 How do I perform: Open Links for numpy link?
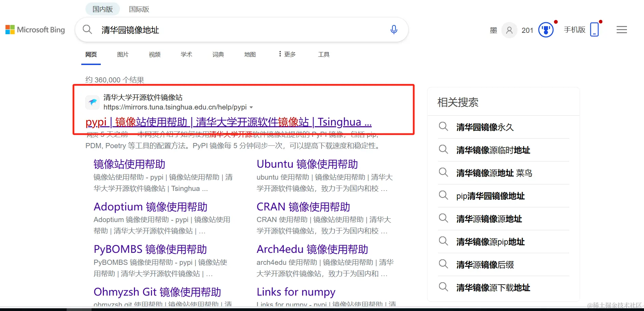pyautogui.click(x=296, y=292)
